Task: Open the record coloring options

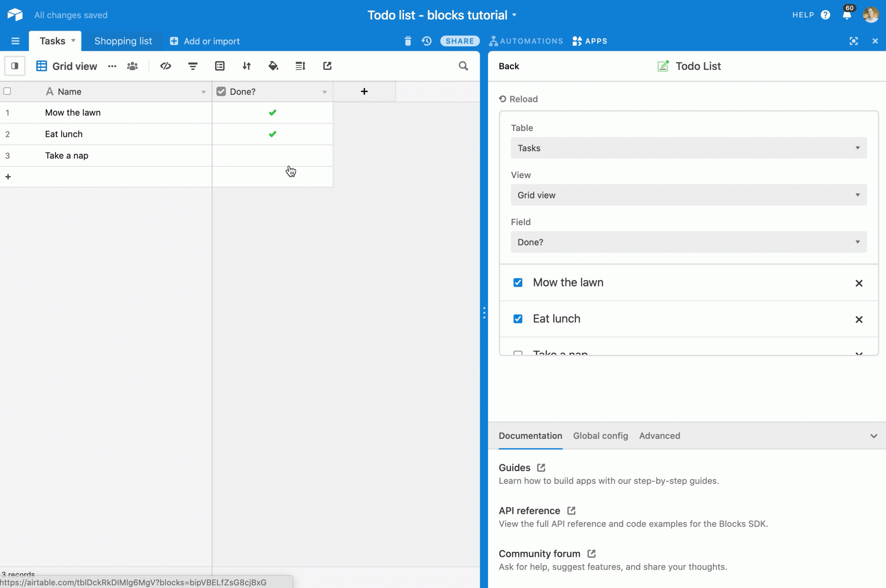Action: [x=273, y=66]
